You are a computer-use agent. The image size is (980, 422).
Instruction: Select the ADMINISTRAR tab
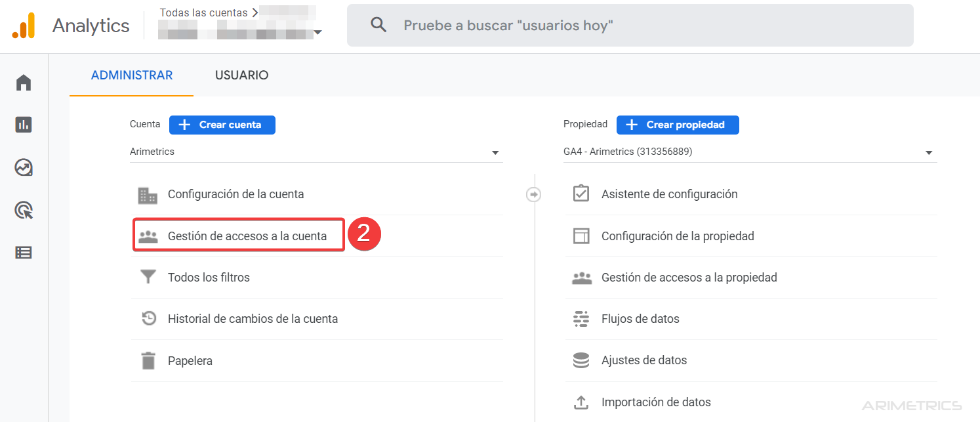[x=131, y=75]
